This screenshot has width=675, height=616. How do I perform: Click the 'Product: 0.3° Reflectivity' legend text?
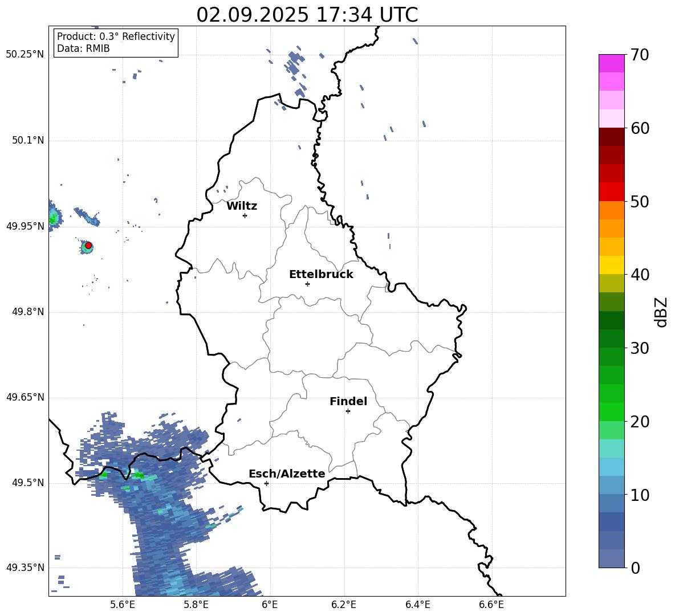tap(116, 36)
